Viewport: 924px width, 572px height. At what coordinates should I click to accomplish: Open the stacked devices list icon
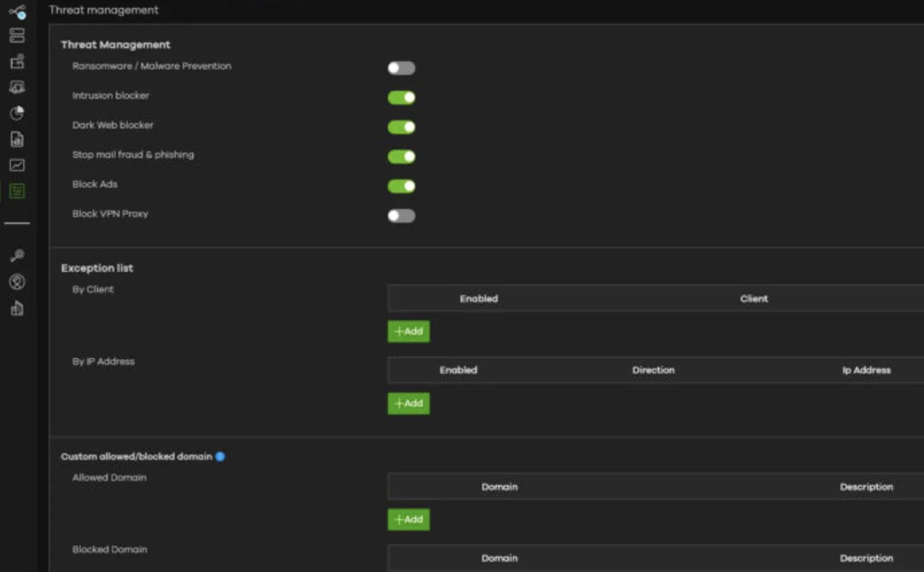click(17, 36)
